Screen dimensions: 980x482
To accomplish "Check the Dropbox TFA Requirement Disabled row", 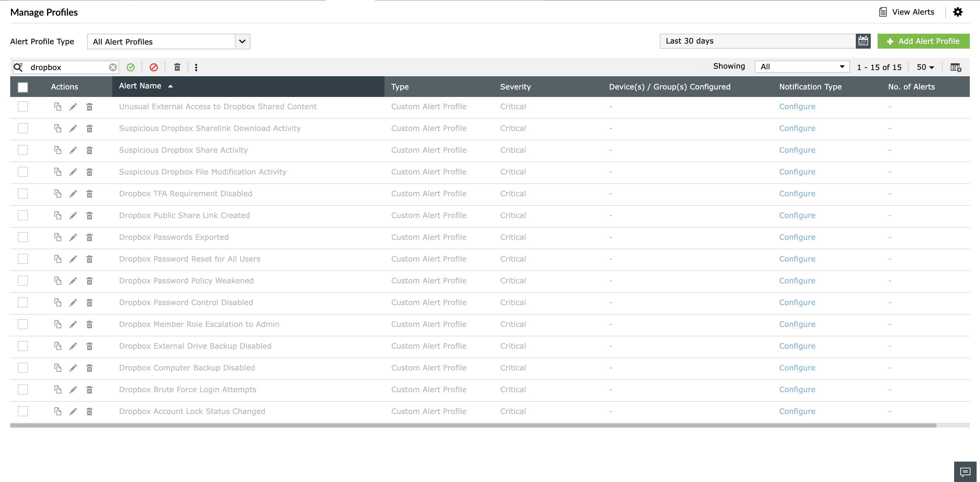I will tap(23, 194).
